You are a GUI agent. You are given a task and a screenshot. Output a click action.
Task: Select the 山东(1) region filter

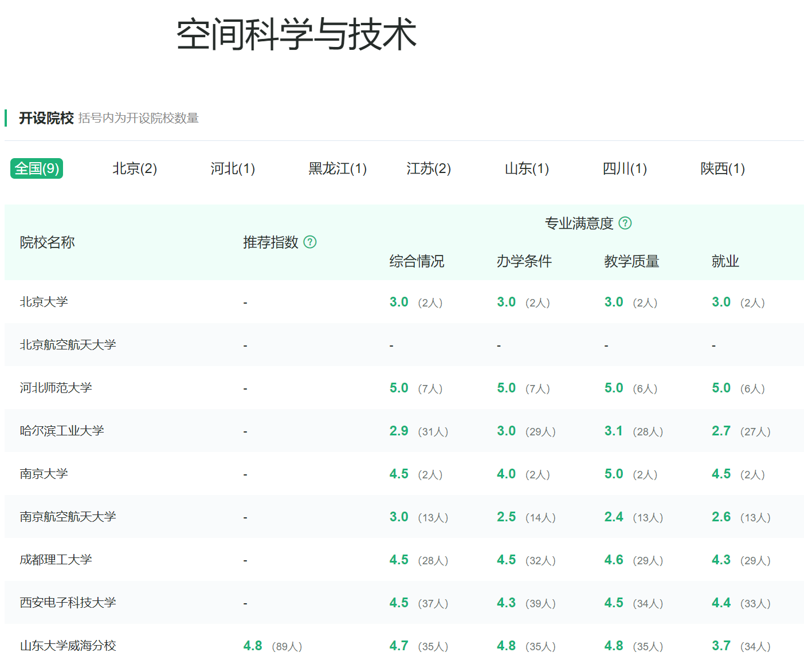click(x=526, y=168)
